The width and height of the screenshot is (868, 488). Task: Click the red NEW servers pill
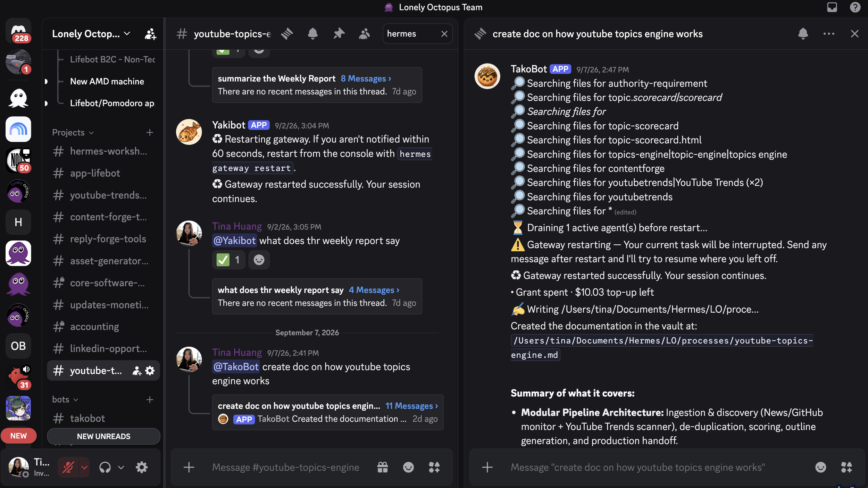tap(18, 436)
